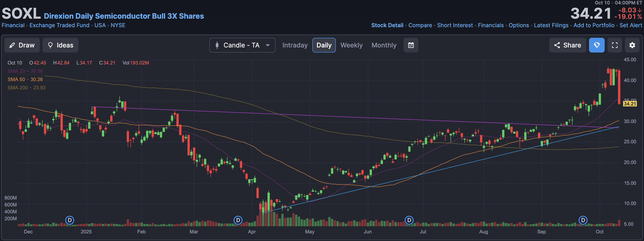Click Set Alert link
This screenshot has height=241, width=644.
pos(630,25)
